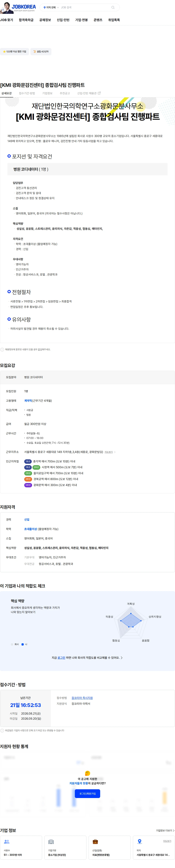Click the 123명 이상 찜한 기업 badge
The width and height of the screenshot is (175, 868).
click(14, 52)
